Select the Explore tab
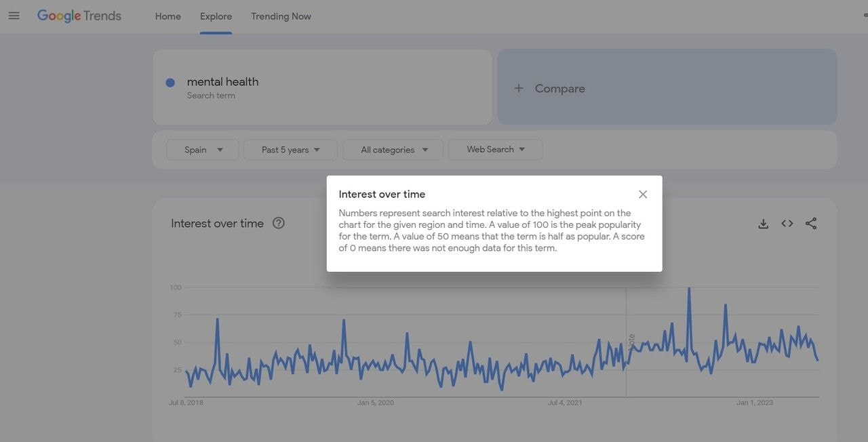Screen dimensions: 868x442 point(216,16)
